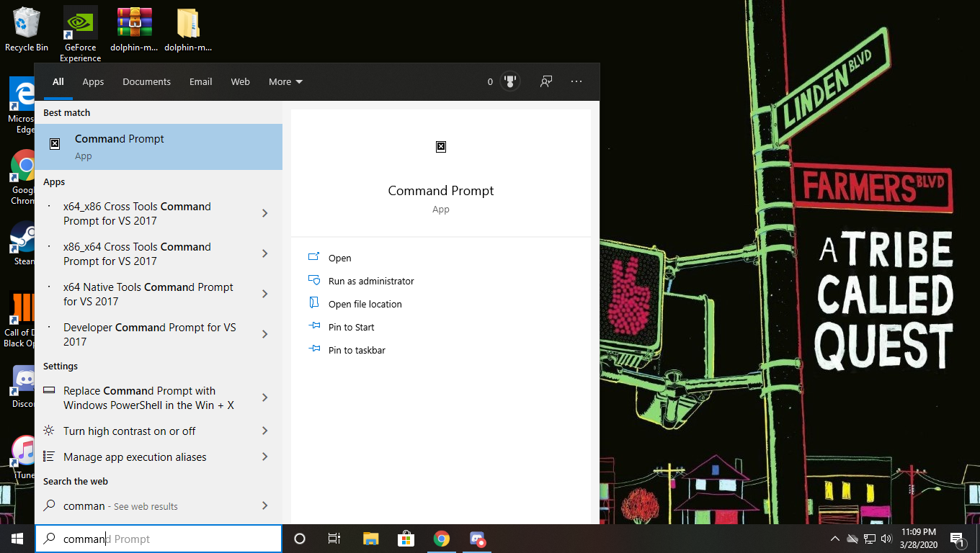The width and height of the screenshot is (980, 553).
Task: Open Microsoft Store from the taskbar
Action: coord(406,539)
